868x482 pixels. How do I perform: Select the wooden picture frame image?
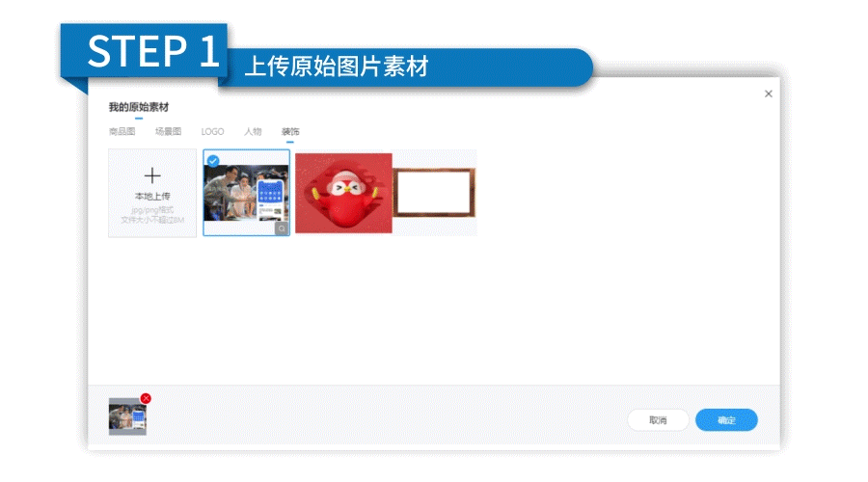click(435, 193)
